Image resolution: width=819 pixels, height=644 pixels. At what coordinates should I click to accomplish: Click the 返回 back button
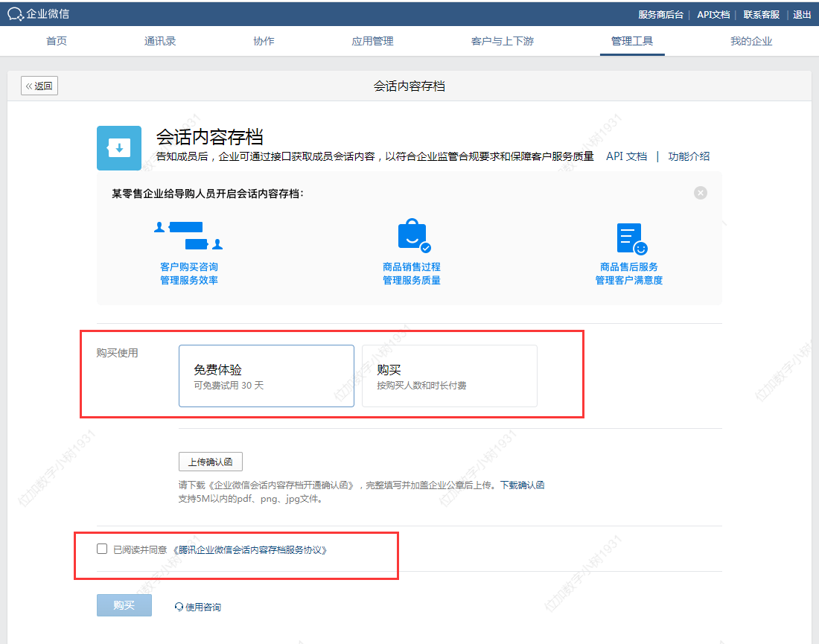pos(39,86)
